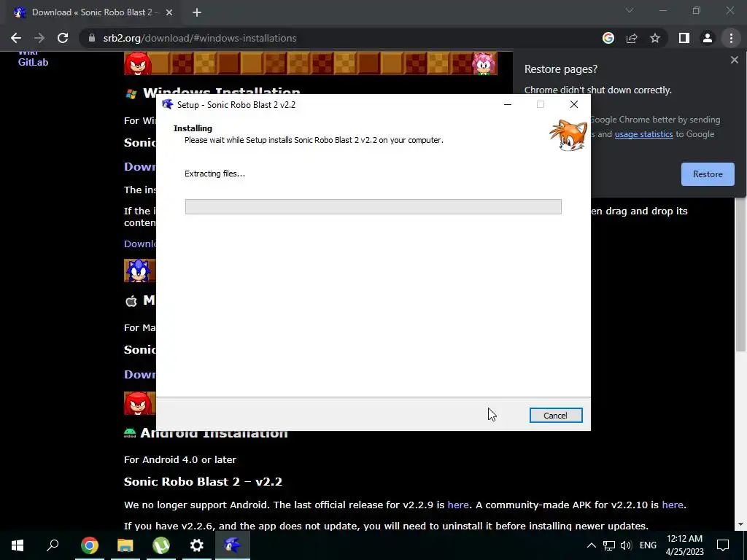Open Chrome profile menu
The height and width of the screenshot is (560, 747).
708,38
